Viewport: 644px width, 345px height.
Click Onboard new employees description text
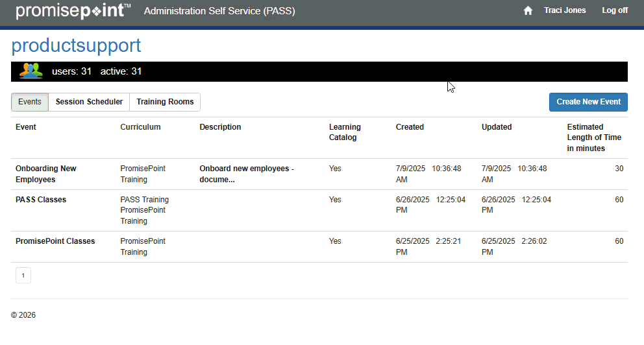[x=247, y=174]
